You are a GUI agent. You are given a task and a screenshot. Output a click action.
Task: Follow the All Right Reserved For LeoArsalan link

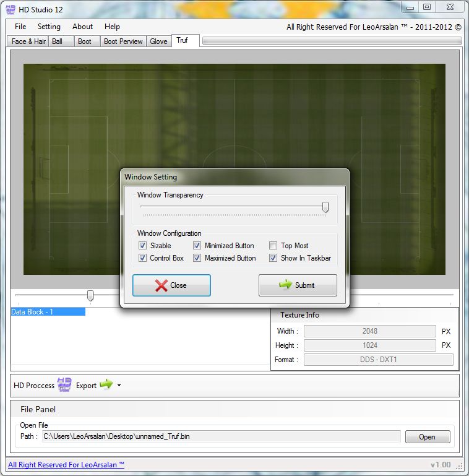[x=66, y=465]
